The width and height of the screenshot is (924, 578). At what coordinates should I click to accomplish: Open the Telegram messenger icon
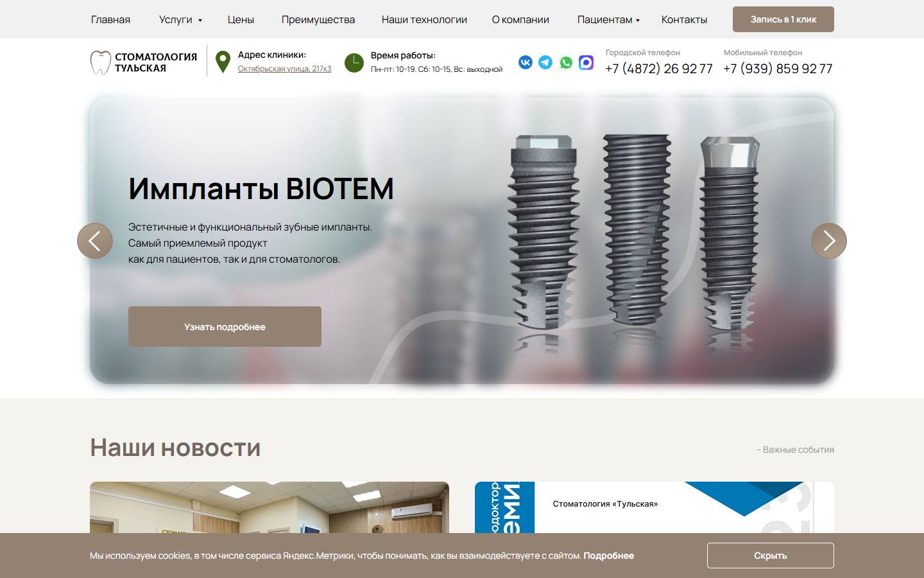click(545, 62)
